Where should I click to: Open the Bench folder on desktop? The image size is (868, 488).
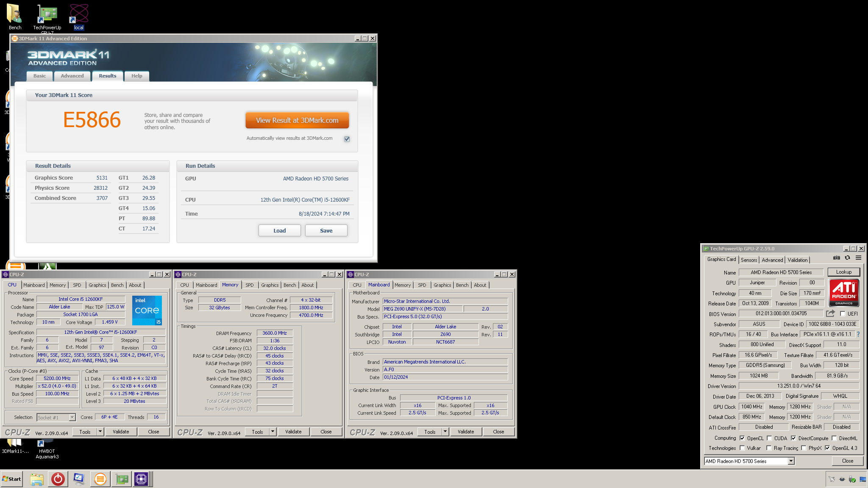(15, 17)
